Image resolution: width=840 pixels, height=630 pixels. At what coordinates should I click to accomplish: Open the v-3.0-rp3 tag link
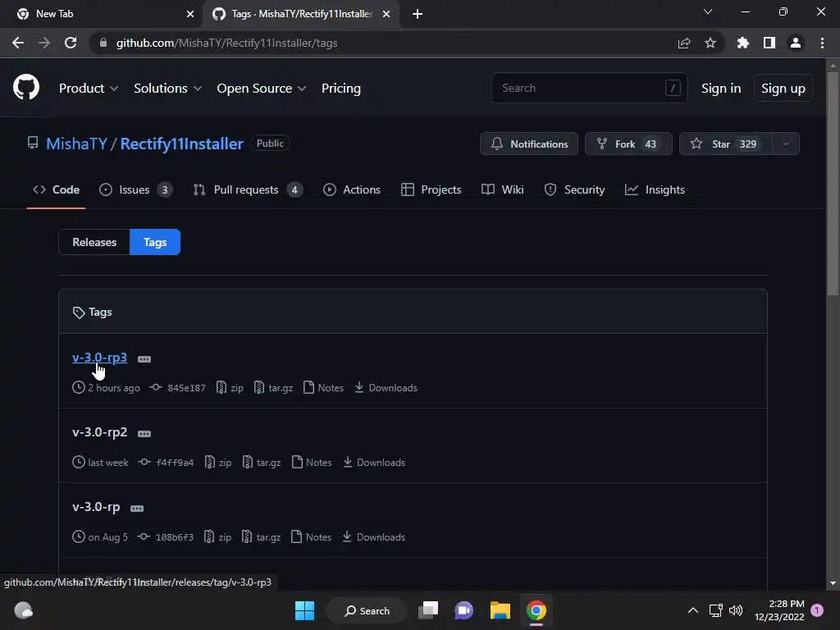[99, 358]
